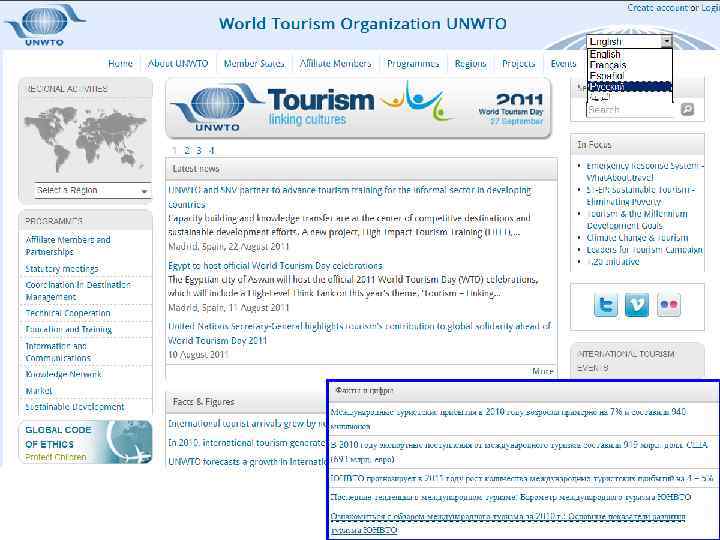Open the Home menu item
720x540 pixels.
(120, 63)
